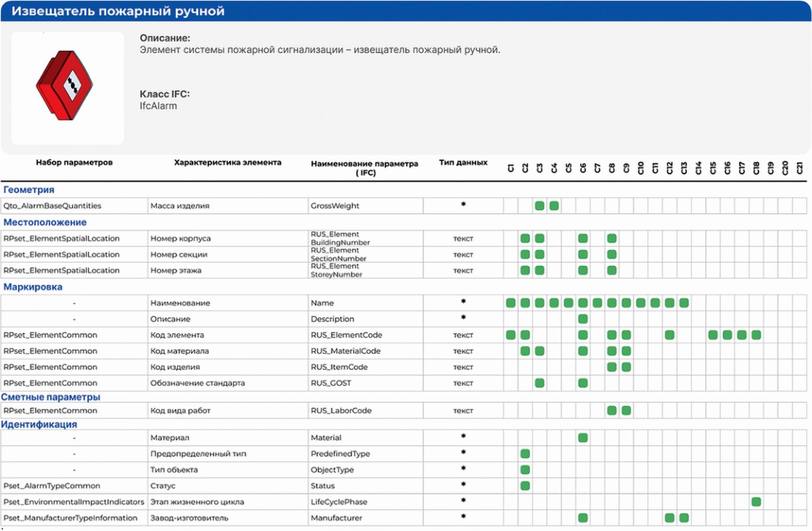Screen dimensions: 812x531
Task: Select the IfcAlarm class text
Action: click(158, 106)
